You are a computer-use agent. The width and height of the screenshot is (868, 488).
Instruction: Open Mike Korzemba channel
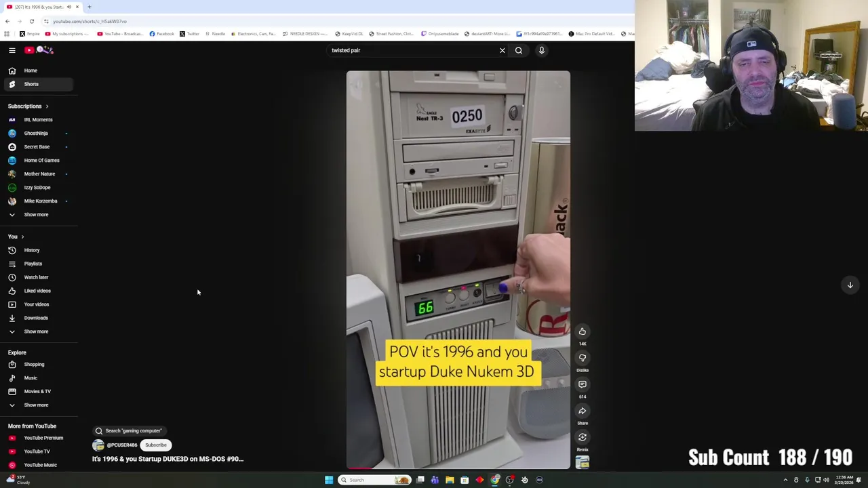click(x=39, y=201)
